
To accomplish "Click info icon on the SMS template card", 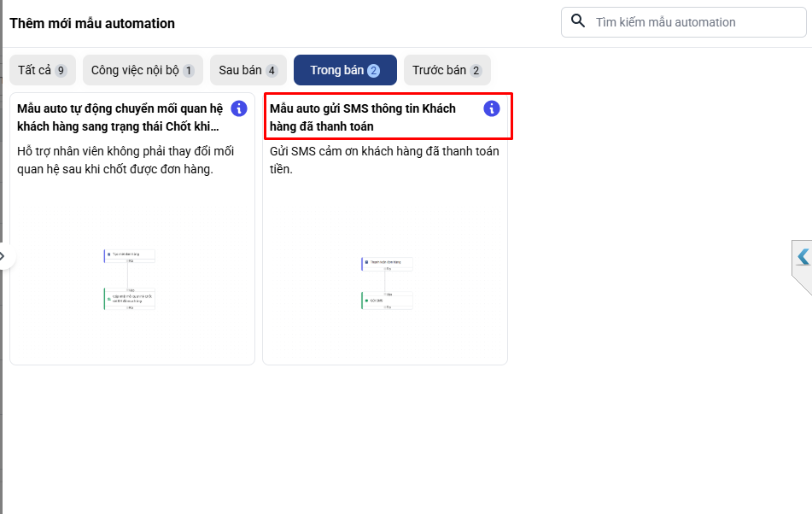I will 491,108.
